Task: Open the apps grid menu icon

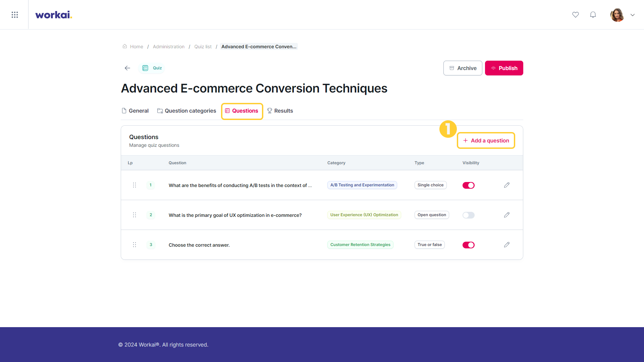Action: coord(14,15)
